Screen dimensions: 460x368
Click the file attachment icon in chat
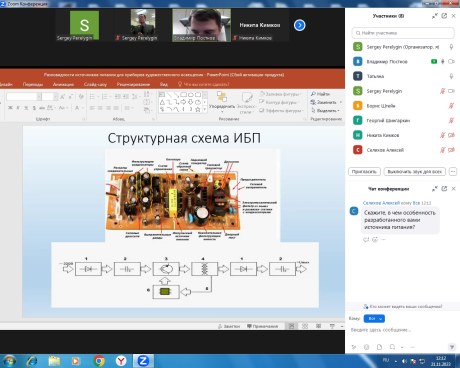click(379, 347)
